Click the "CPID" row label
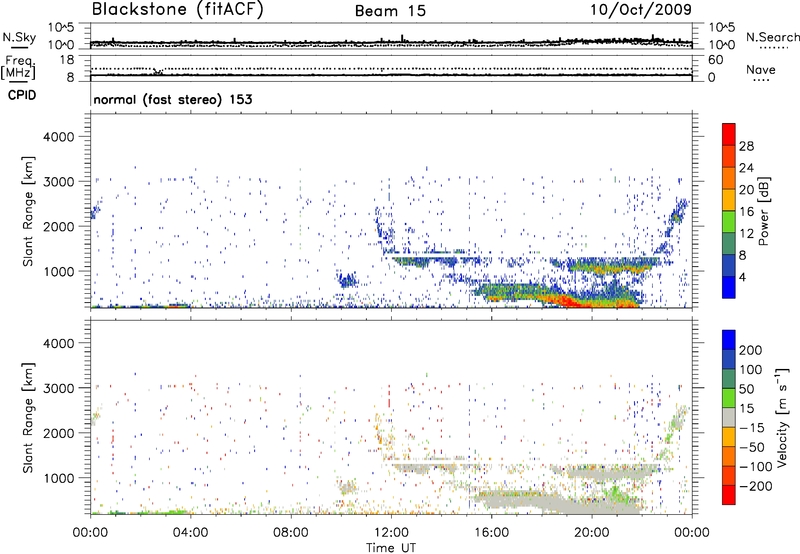Screen dimensions: 800x554 (22, 95)
